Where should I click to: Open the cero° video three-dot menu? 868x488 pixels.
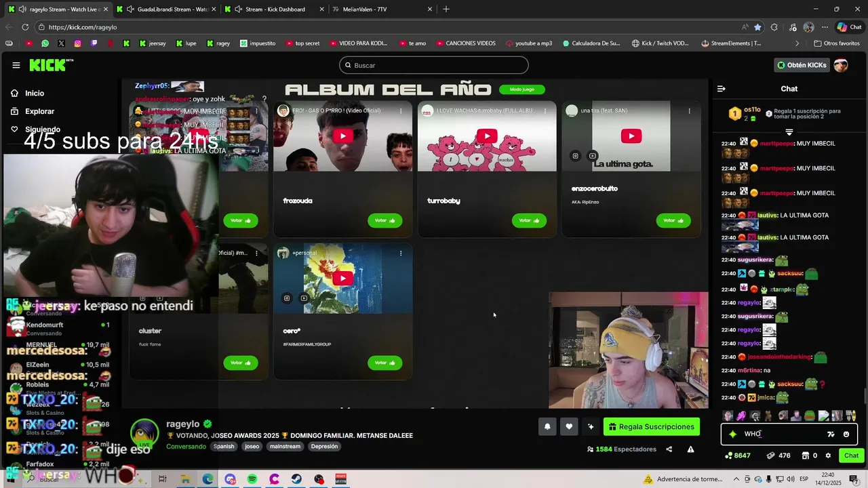point(401,253)
